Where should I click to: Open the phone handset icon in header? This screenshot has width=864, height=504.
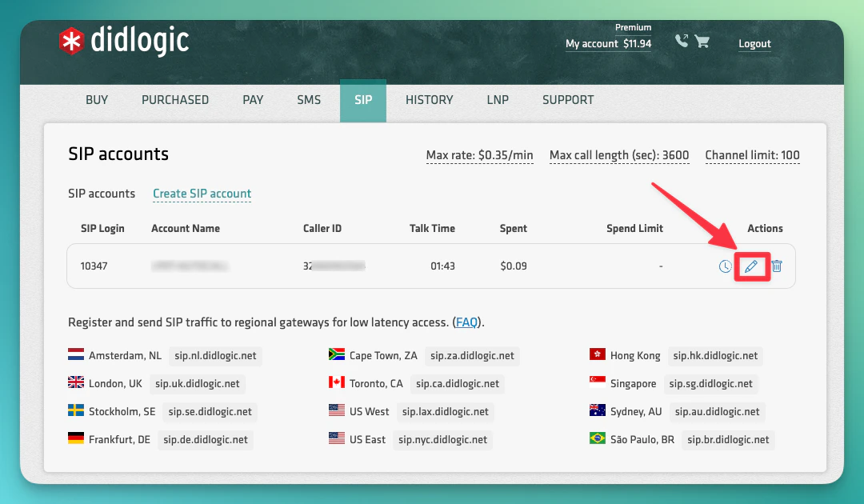click(x=682, y=38)
